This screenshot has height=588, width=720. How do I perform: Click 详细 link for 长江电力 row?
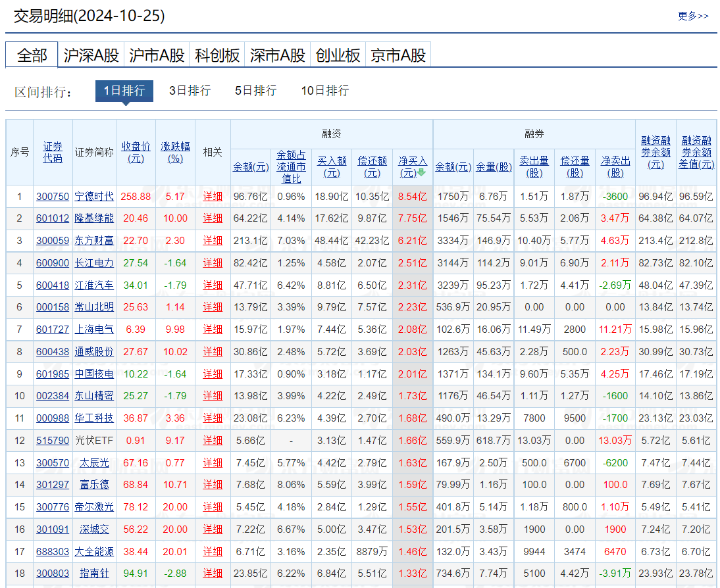213,263
